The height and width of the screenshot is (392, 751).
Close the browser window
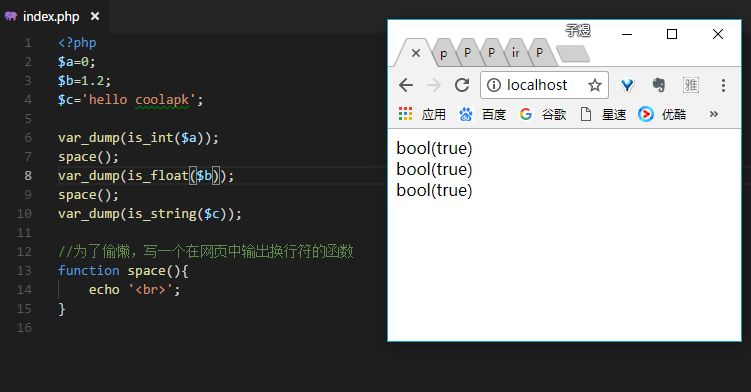click(717, 34)
